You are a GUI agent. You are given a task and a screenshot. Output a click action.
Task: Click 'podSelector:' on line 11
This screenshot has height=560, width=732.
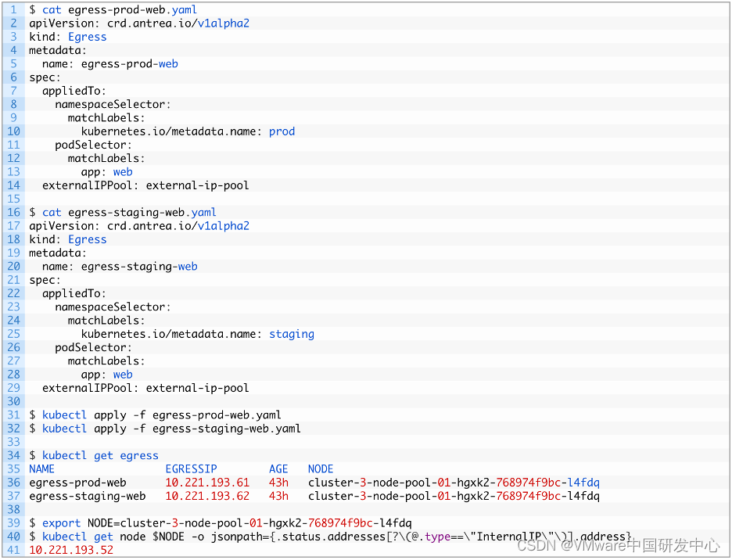93,145
